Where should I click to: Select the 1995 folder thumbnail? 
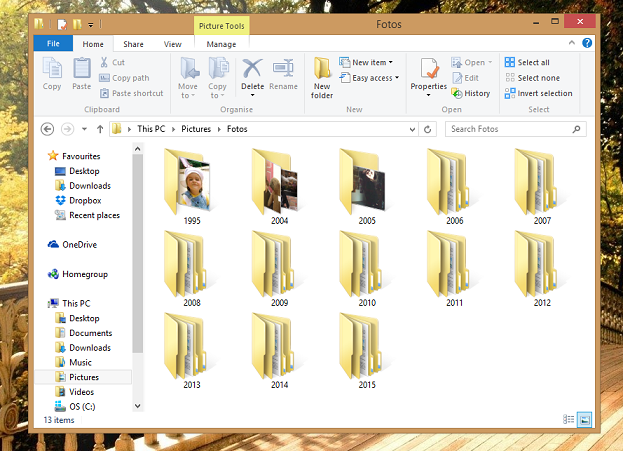(x=192, y=187)
